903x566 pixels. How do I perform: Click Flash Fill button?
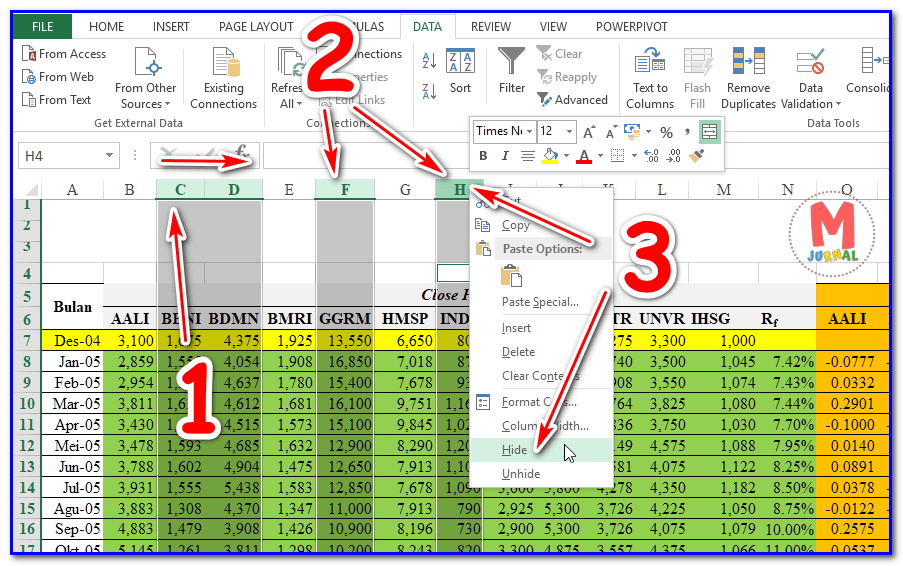coord(697,78)
